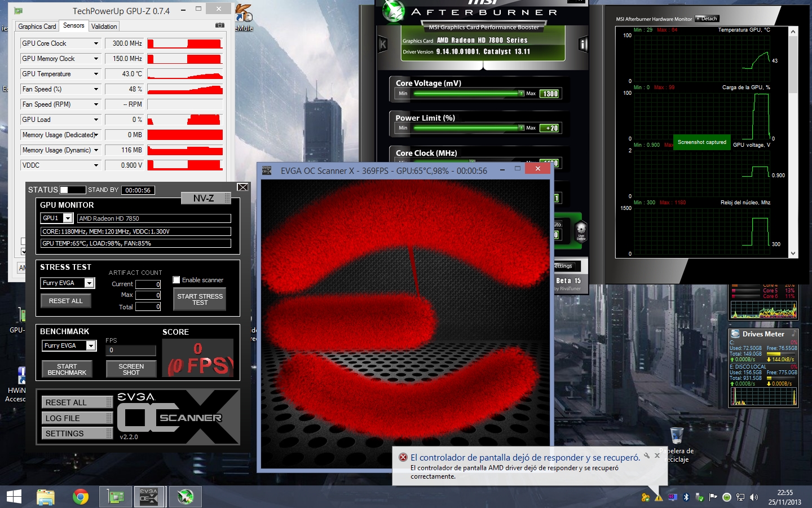Open OC Scanner SETTINGS button
This screenshot has height=508, width=812.
coord(77,433)
